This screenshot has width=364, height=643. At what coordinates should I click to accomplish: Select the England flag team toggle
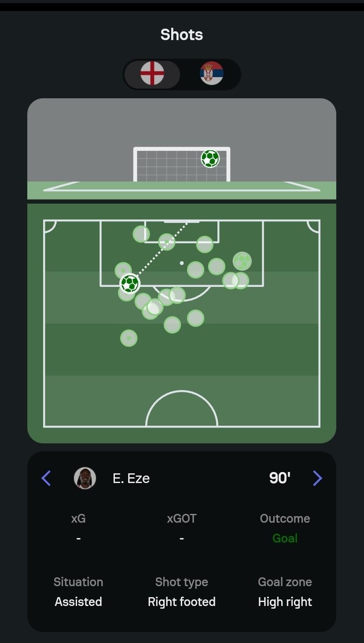pos(152,74)
